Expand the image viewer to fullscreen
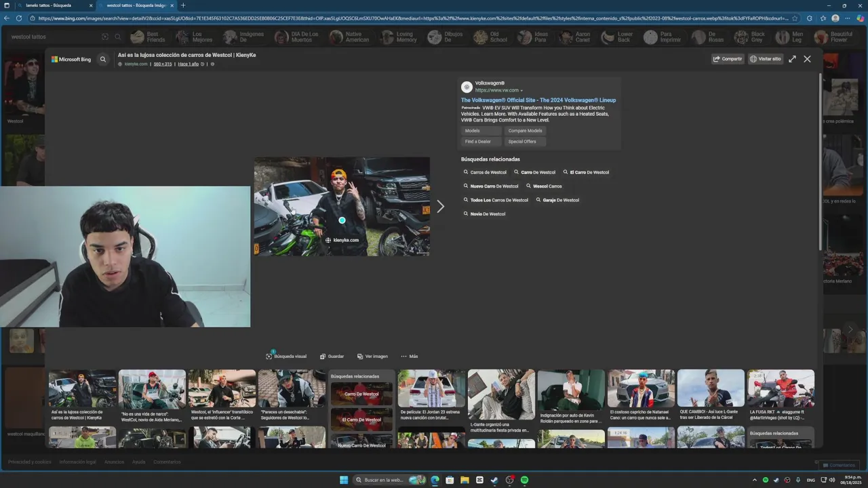Viewport: 868px width, 488px height. (x=792, y=59)
